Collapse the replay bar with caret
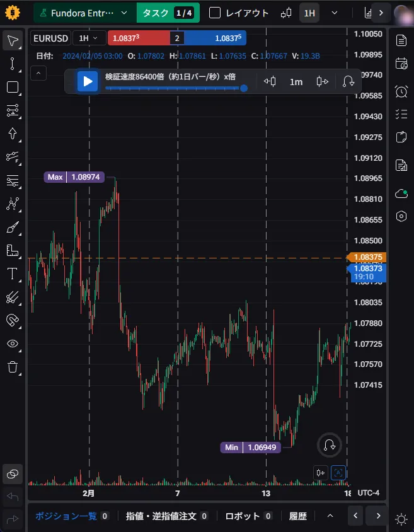 click(38, 73)
